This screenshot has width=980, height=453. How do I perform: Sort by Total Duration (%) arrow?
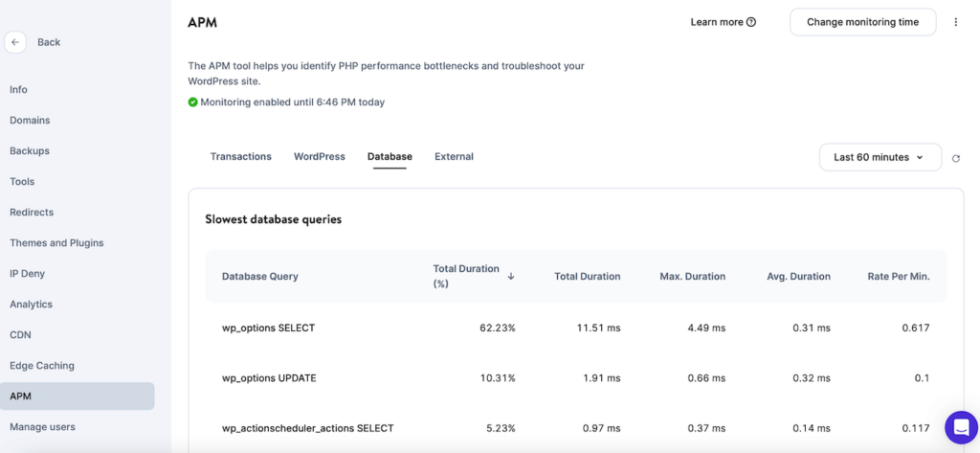(x=511, y=276)
